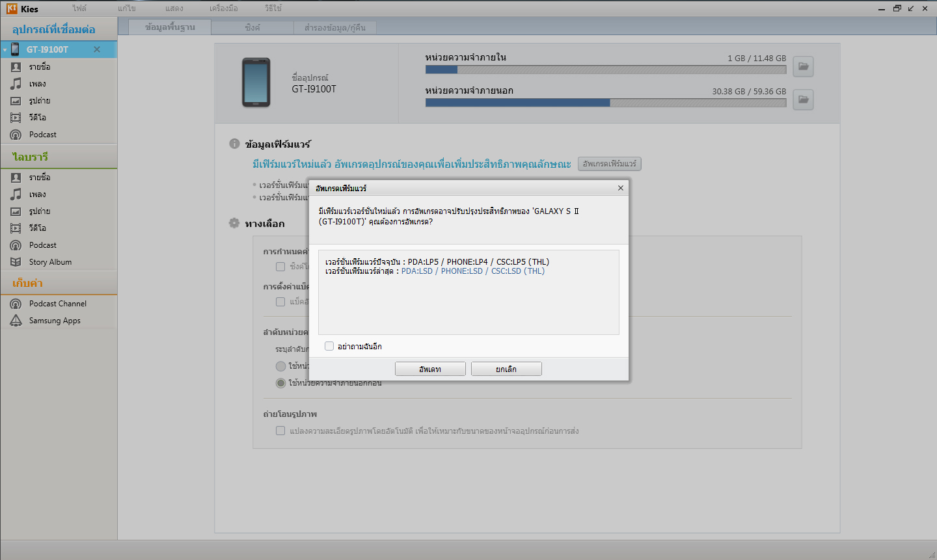Screen dimensions: 937x560
Task: Collapse the GT-I9100T device tree arrow
Action: point(5,50)
